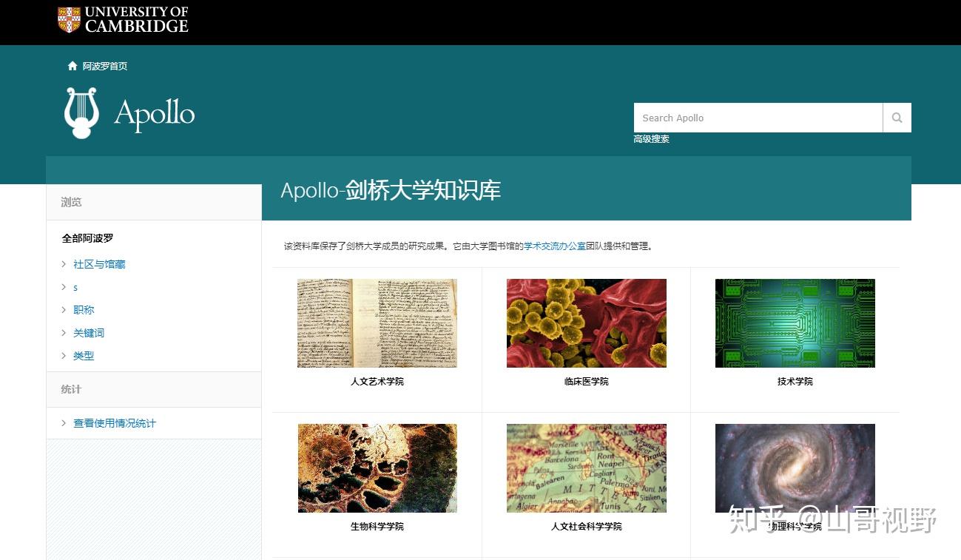The height and width of the screenshot is (560, 961).
Task: Click the chevron beside 职称
Action: coord(64,310)
